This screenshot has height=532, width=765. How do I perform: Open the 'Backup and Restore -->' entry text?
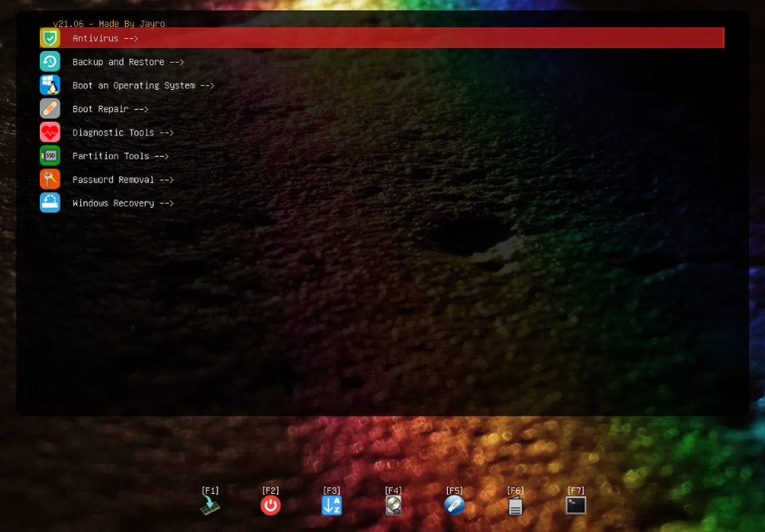[127, 62]
